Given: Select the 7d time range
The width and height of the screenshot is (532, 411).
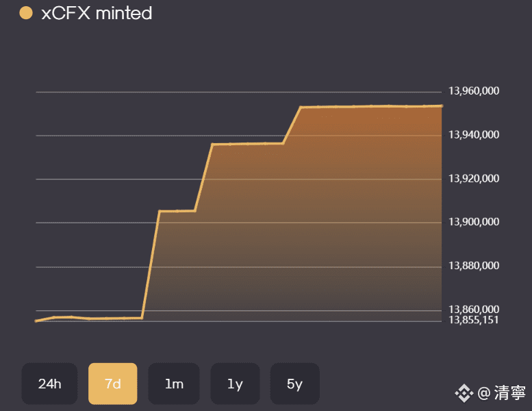Looking at the screenshot, I should click(112, 384).
